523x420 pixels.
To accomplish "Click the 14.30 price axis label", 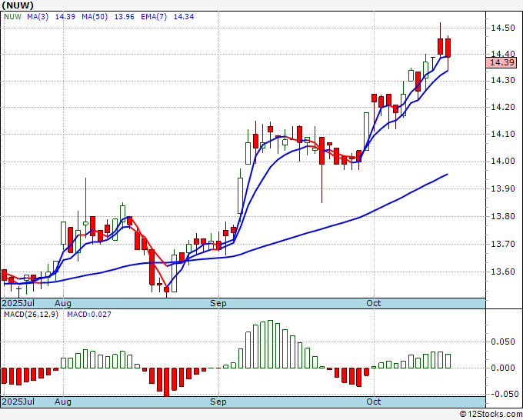I will pos(503,81).
